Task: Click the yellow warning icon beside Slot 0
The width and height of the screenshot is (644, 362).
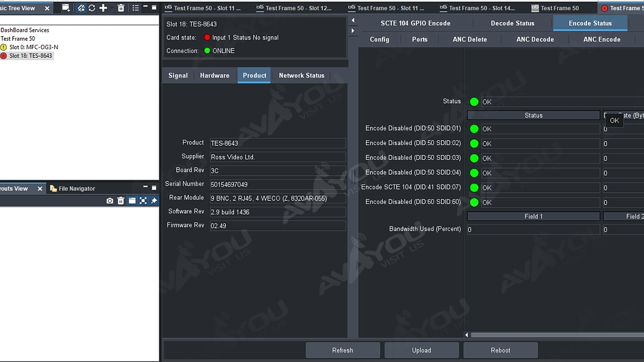Action: click(4, 47)
